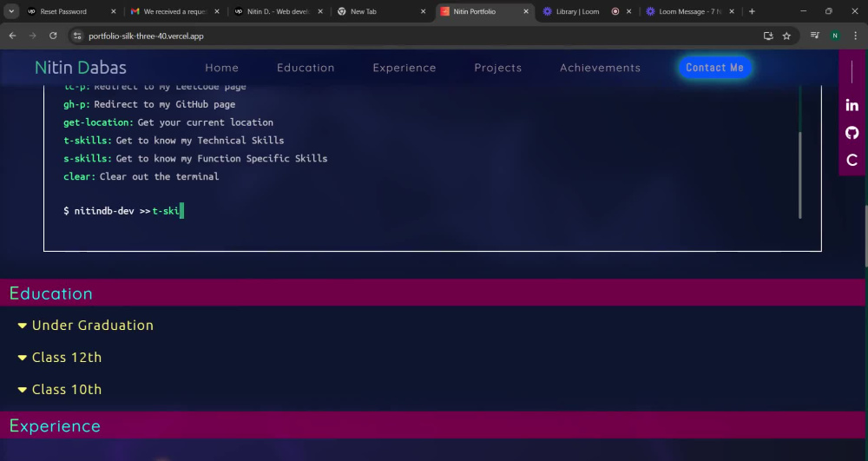The image size is (868, 461).
Task: Click the t-skills command in help list
Action: (x=88, y=141)
